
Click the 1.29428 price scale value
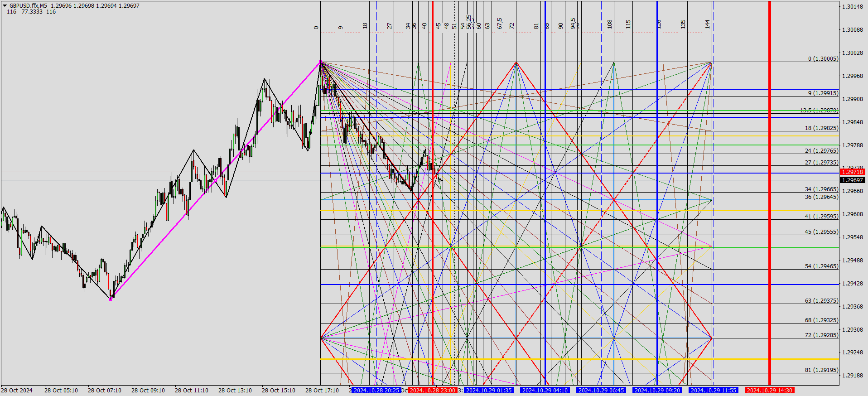[853, 284]
